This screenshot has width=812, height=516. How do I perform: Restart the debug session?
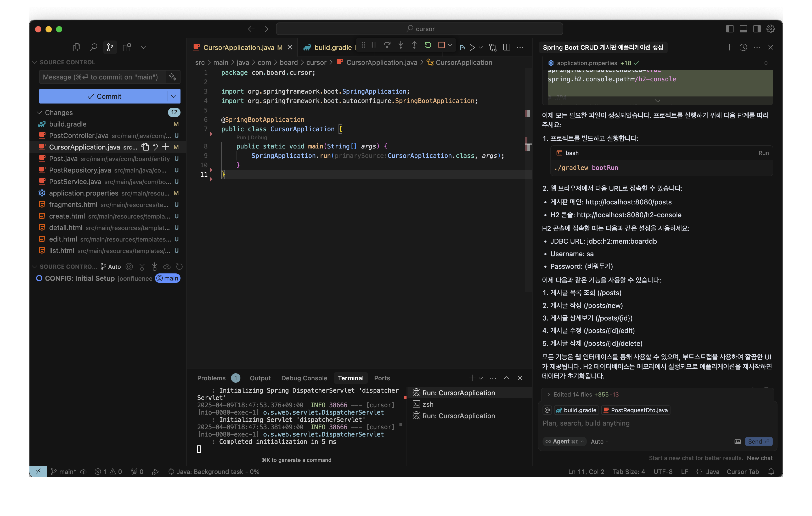428,45
